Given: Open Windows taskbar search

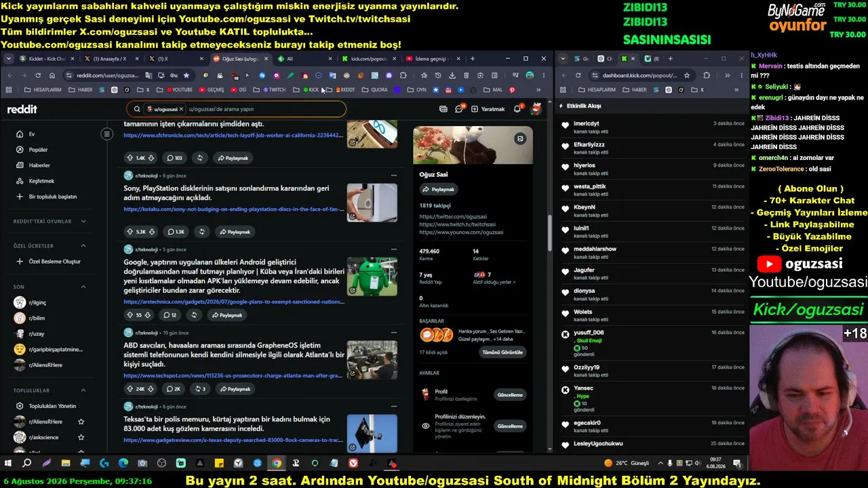Looking at the screenshot, I should (27, 464).
